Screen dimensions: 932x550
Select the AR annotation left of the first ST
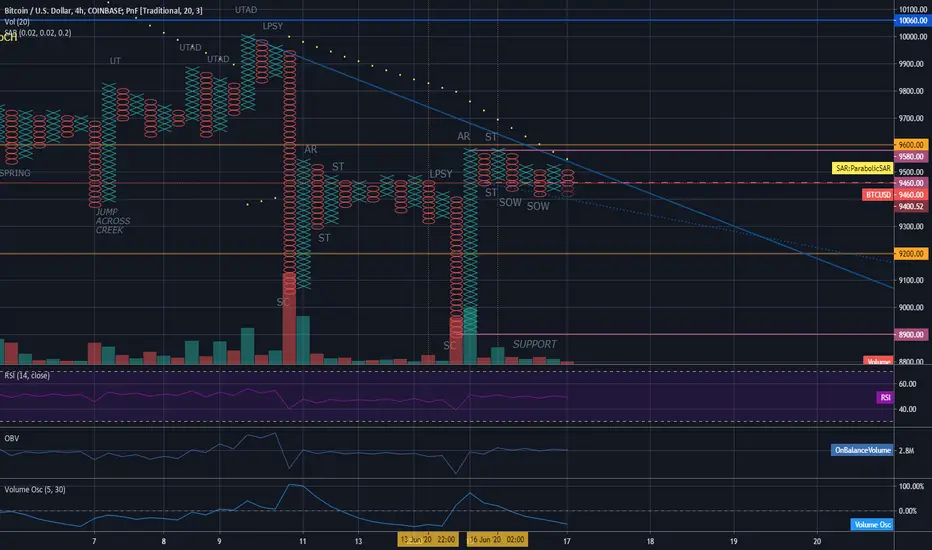(311, 149)
